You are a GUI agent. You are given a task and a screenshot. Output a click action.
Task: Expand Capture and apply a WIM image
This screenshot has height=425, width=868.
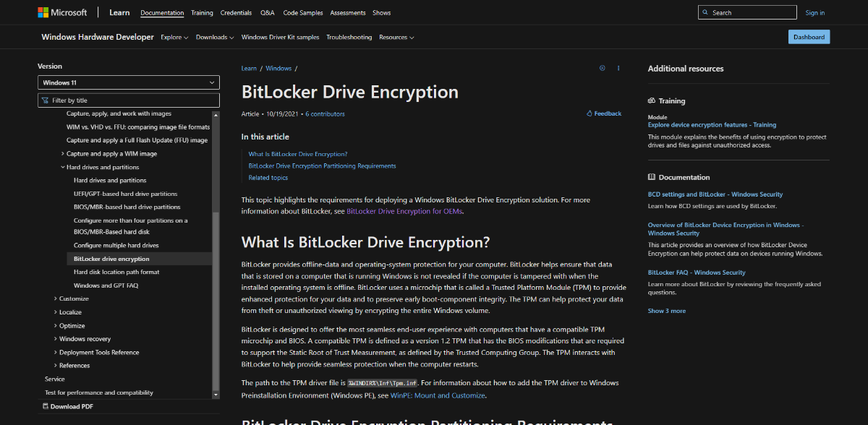point(63,154)
